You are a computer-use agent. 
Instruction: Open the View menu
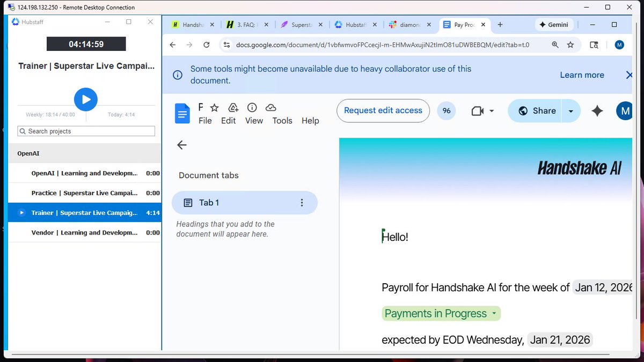[254, 121]
